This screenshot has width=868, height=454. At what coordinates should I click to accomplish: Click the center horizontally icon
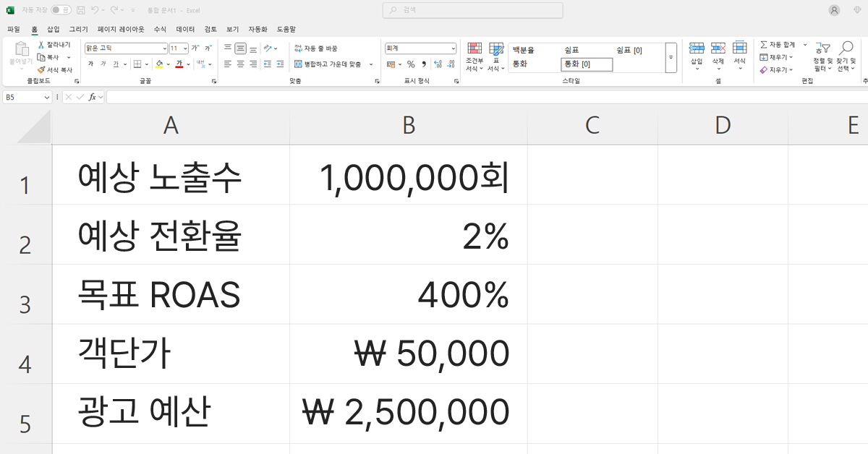pyautogui.click(x=241, y=64)
